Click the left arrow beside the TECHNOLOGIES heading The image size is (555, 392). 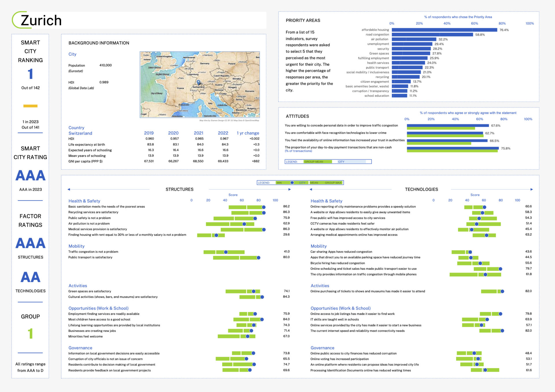[x=311, y=190]
